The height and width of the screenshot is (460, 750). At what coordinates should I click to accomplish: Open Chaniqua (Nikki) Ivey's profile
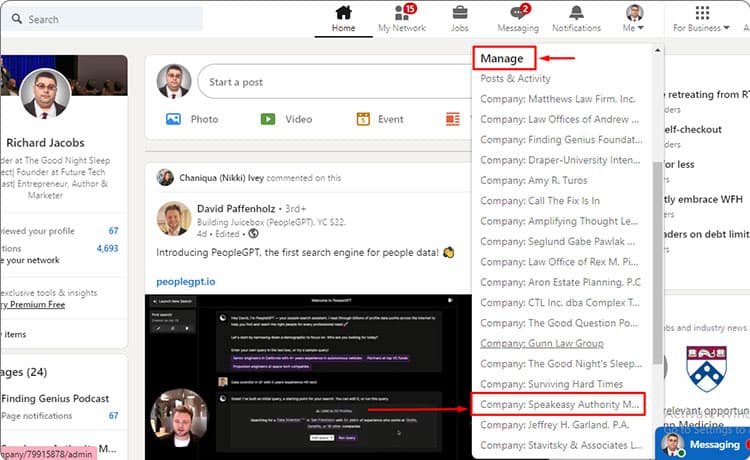[x=221, y=178]
